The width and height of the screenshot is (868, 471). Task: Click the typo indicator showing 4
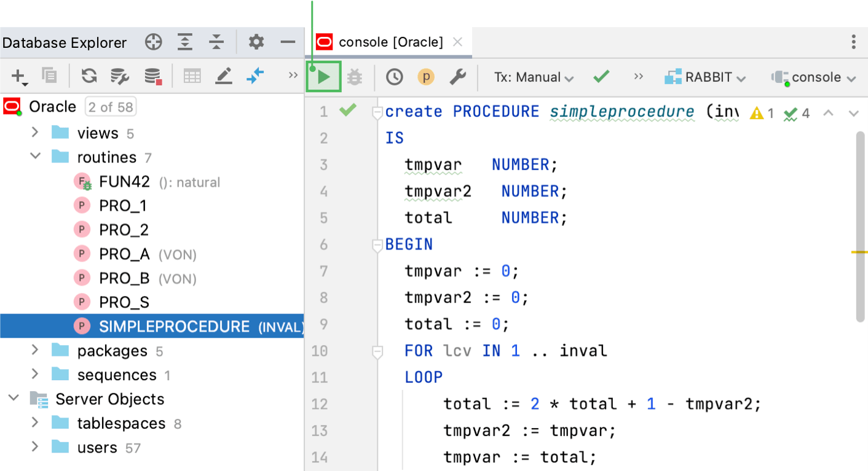(x=797, y=113)
